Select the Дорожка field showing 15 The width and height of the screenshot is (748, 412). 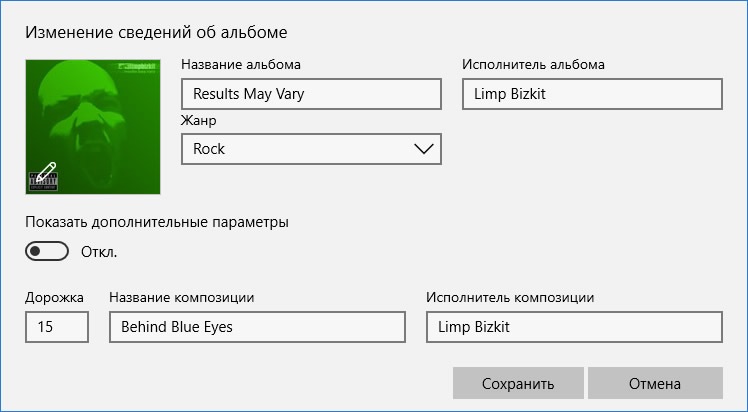click(x=57, y=327)
